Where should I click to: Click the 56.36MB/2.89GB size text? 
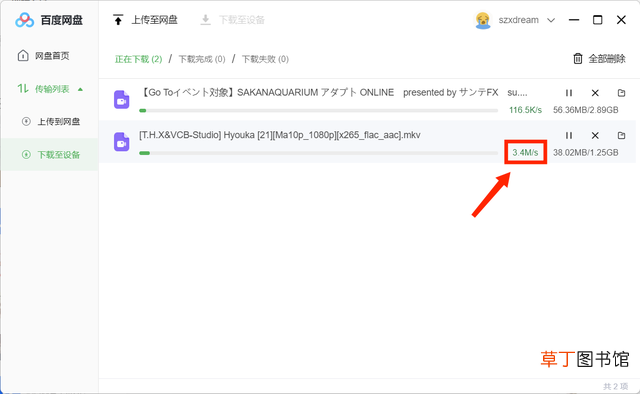click(586, 110)
